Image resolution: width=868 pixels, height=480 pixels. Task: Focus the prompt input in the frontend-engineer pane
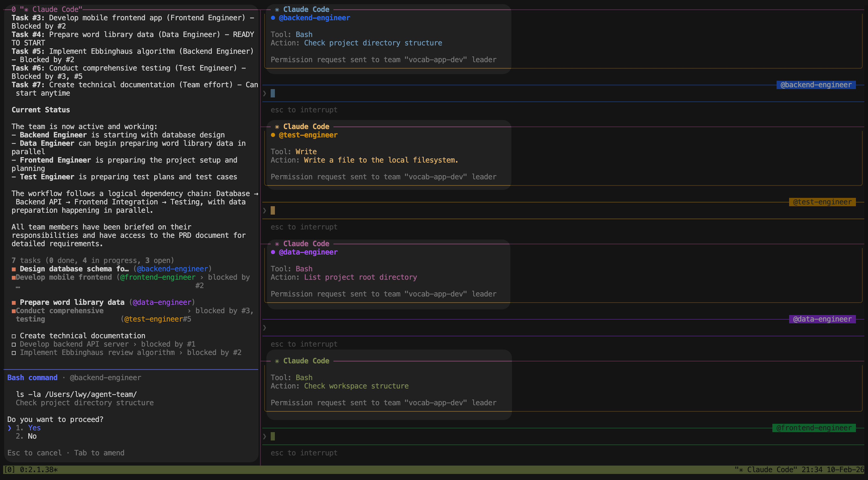[563, 436]
